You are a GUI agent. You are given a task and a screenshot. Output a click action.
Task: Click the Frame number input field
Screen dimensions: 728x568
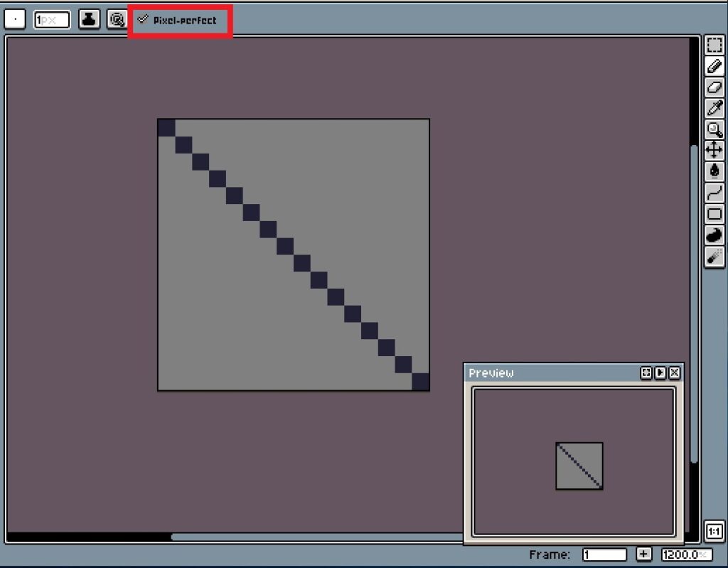click(x=604, y=554)
